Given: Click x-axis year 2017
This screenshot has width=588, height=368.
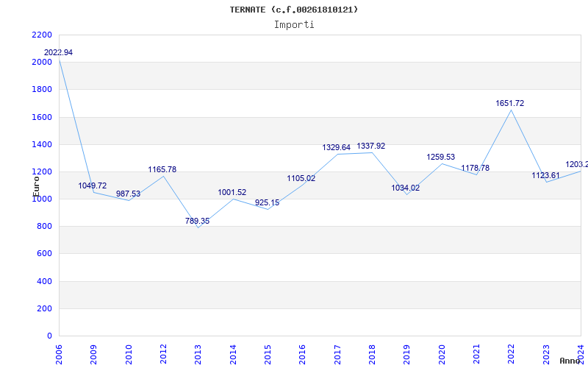Looking at the screenshot, I should coord(337,355).
